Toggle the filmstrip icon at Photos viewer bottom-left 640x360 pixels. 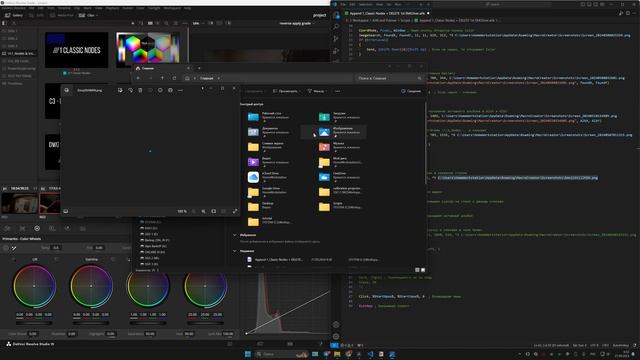(66, 211)
